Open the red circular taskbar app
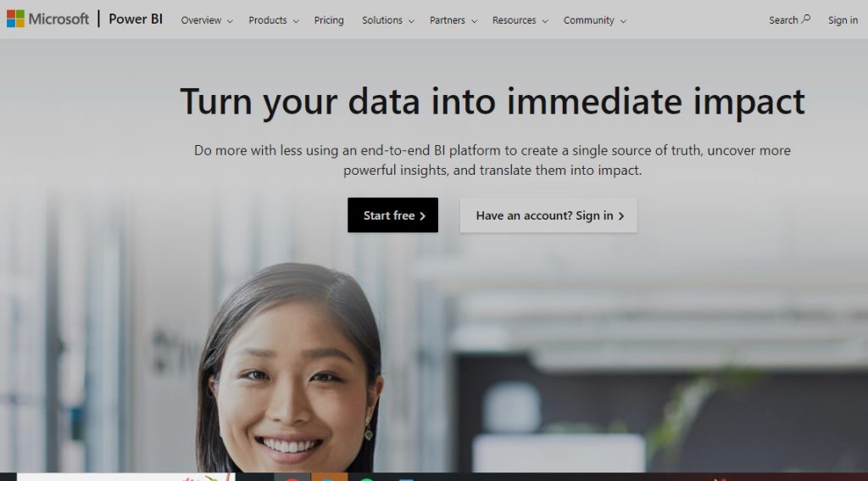Image resolution: width=868 pixels, height=481 pixels. (292, 478)
